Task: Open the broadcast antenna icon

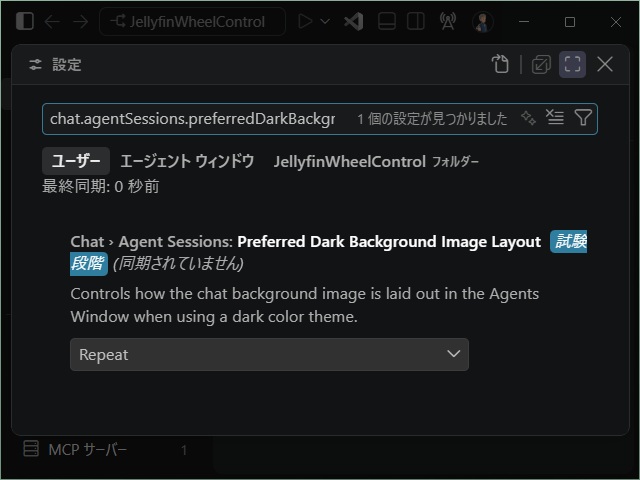Action: [x=448, y=21]
